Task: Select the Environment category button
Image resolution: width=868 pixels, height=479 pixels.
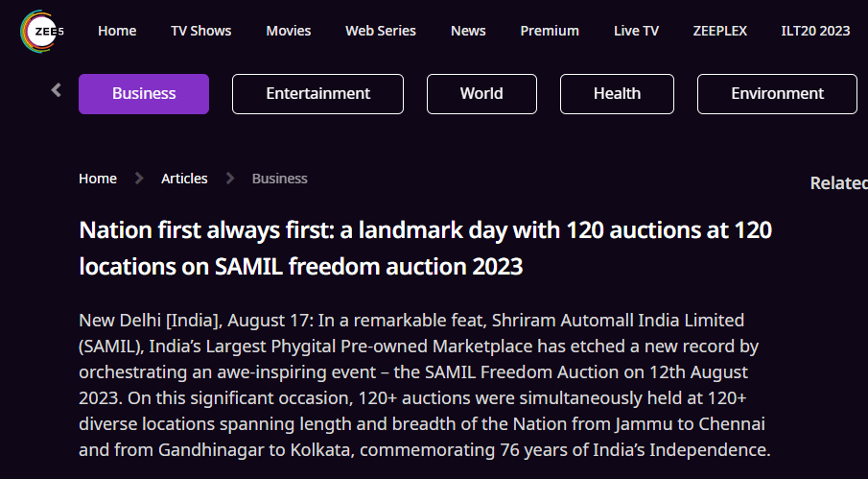Action: (777, 94)
